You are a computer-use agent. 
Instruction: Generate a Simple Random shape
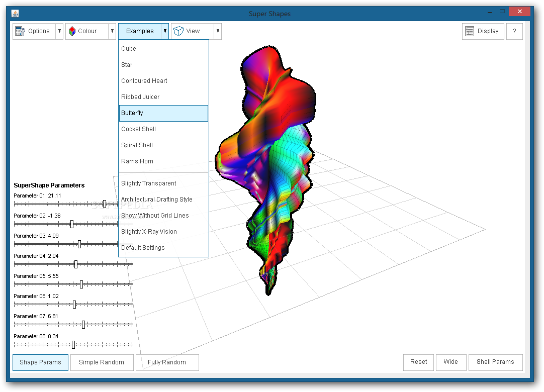[x=102, y=362]
